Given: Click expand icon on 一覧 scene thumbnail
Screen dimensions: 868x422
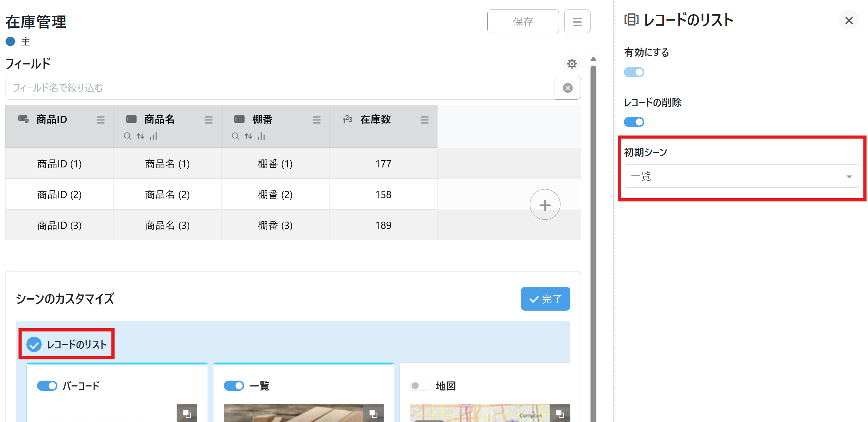Looking at the screenshot, I should click(x=373, y=414).
